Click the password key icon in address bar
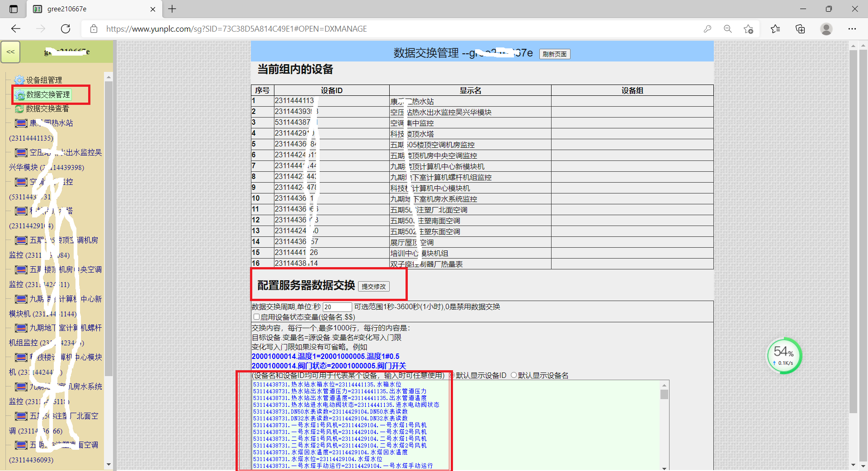The height and width of the screenshot is (471, 868). coord(708,29)
